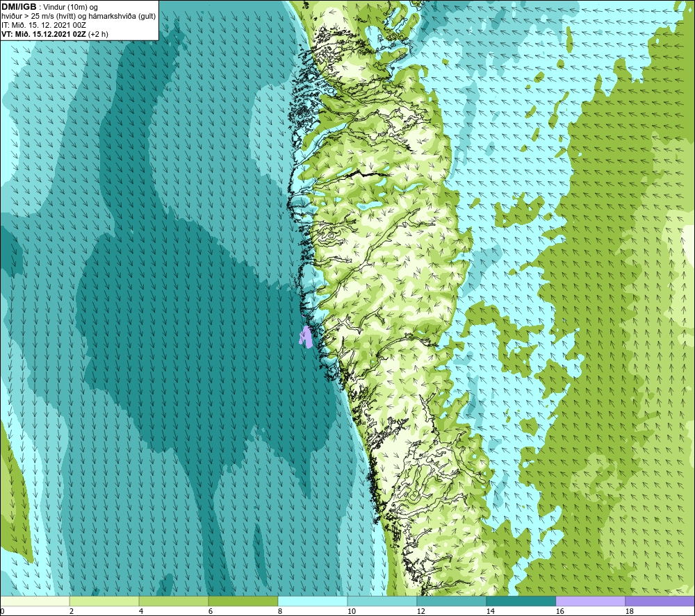Click the 2-4 m/s light green legend swatch
The height and width of the screenshot is (616, 695).
pos(104,601)
